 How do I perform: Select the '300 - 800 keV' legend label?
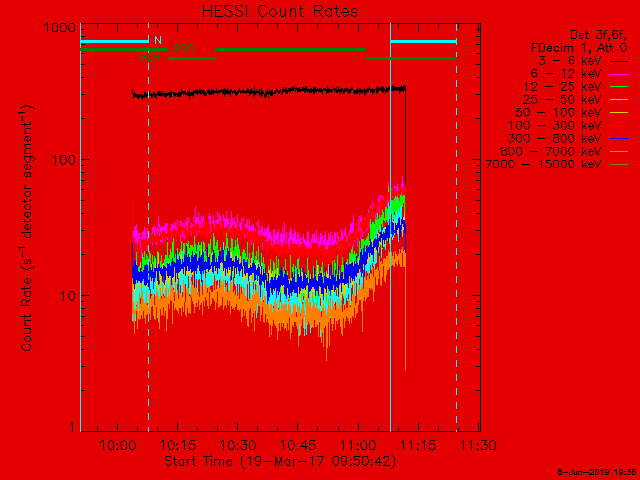(x=555, y=138)
